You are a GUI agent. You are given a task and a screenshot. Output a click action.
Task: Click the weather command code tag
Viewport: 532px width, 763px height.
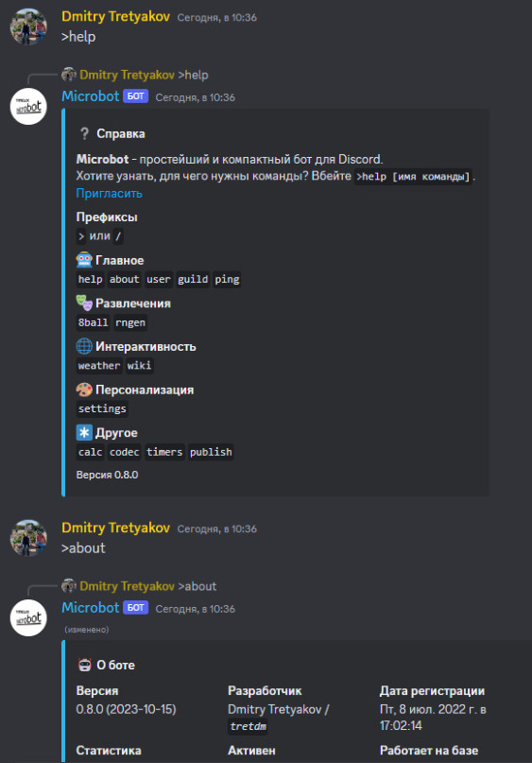(98, 366)
